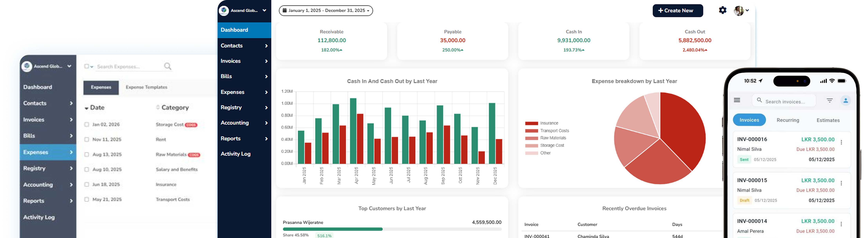Switch to the Recurring tab on mobile
Image resolution: width=868 pixels, height=238 pixels.
tap(788, 120)
